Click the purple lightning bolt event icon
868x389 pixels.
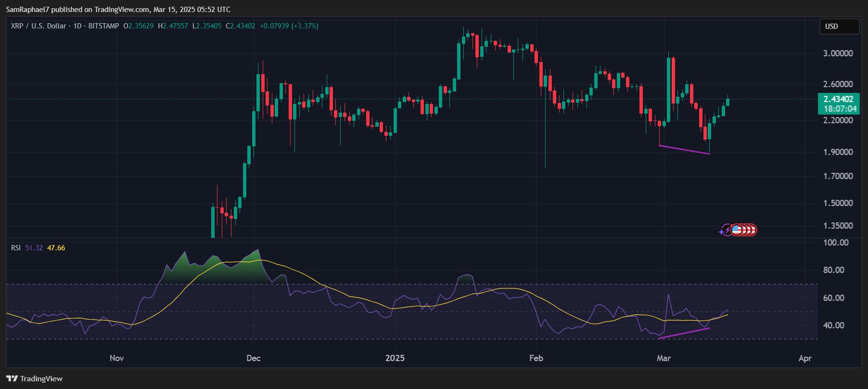pyautogui.click(x=728, y=230)
